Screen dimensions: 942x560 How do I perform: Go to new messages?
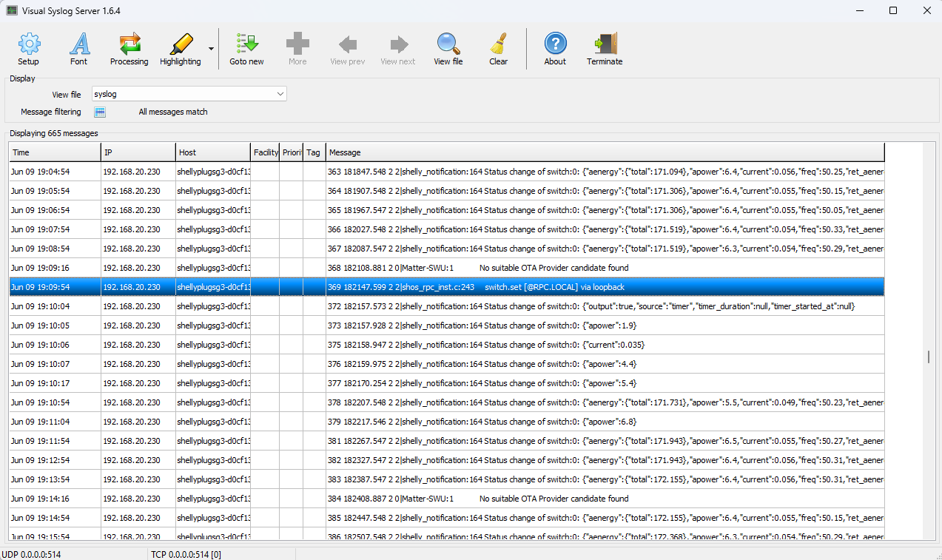coord(246,50)
